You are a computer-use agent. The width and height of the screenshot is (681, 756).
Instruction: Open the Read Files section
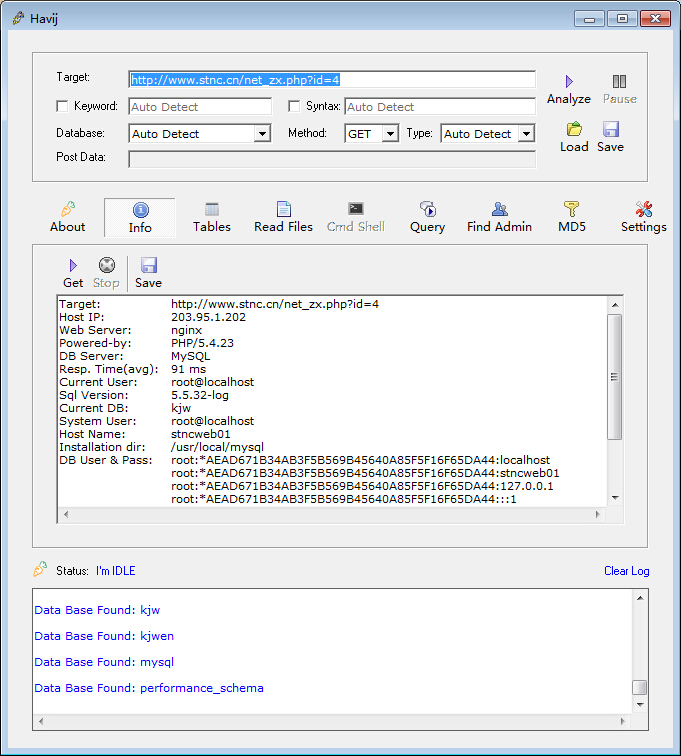(x=284, y=217)
